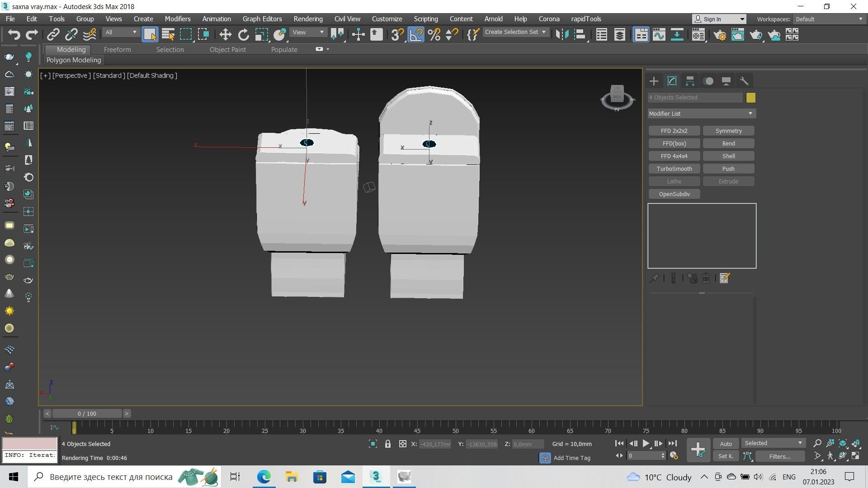Open the Modifiers menu
The width and height of the screenshot is (868, 488).
[177, 19]
